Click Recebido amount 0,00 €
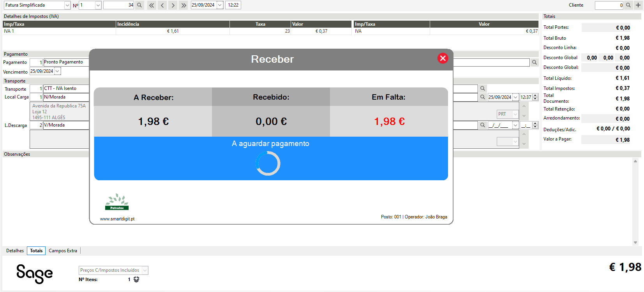 pos(271,121)
